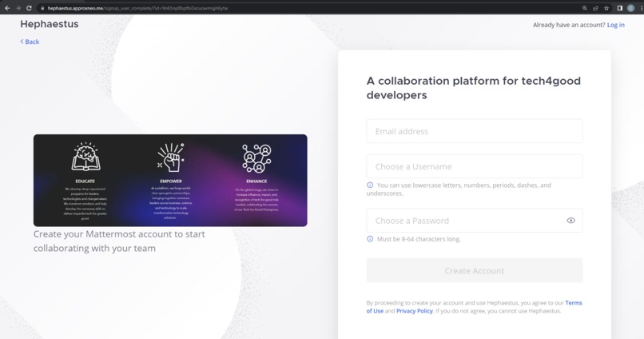Screen dimensions: 644x339
Task: Click the Empower raised fist icon
Action: pyautogui.click(x=171, y=158)
